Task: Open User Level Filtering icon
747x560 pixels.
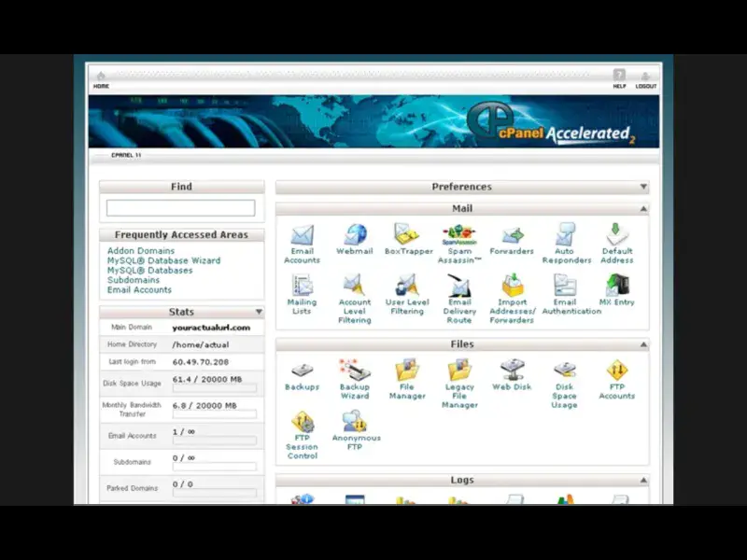Action: click(407, 286)
